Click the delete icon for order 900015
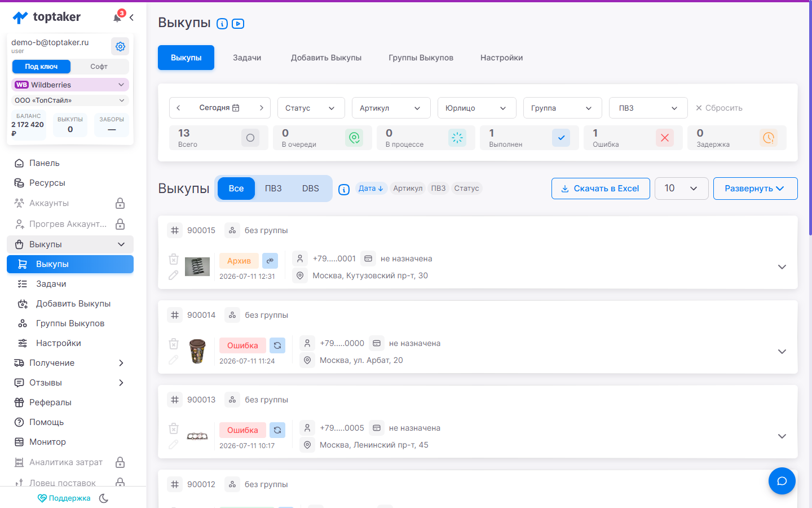 click(x=174, y=259)
